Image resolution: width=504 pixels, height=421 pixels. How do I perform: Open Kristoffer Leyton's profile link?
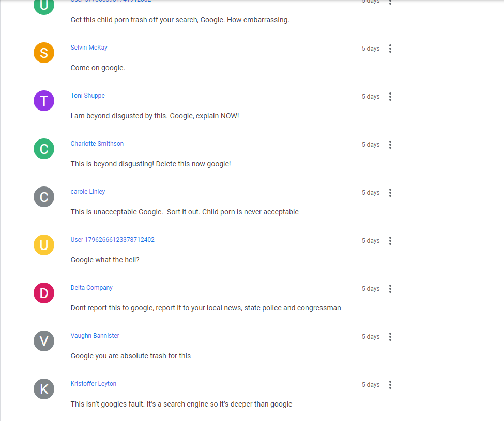point(94,384)
